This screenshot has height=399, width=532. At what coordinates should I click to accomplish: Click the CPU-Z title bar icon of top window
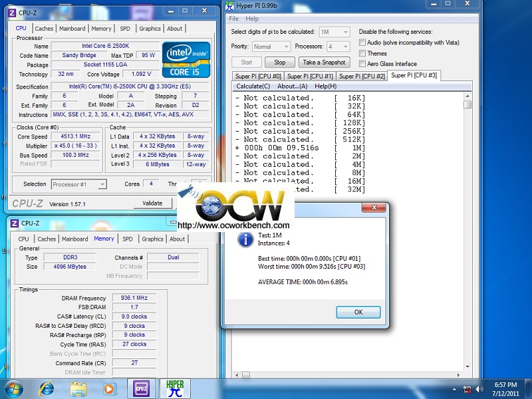[x=12, y=13]
